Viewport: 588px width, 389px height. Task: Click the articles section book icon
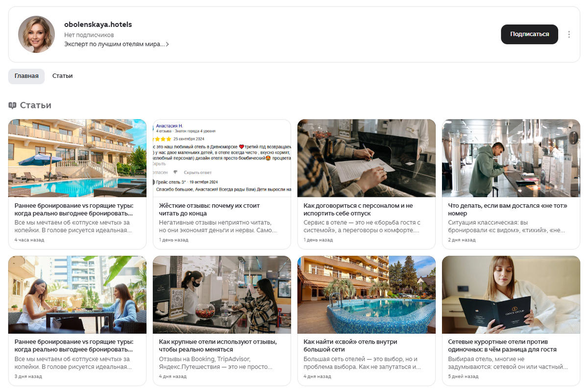[x=12, y=105]
